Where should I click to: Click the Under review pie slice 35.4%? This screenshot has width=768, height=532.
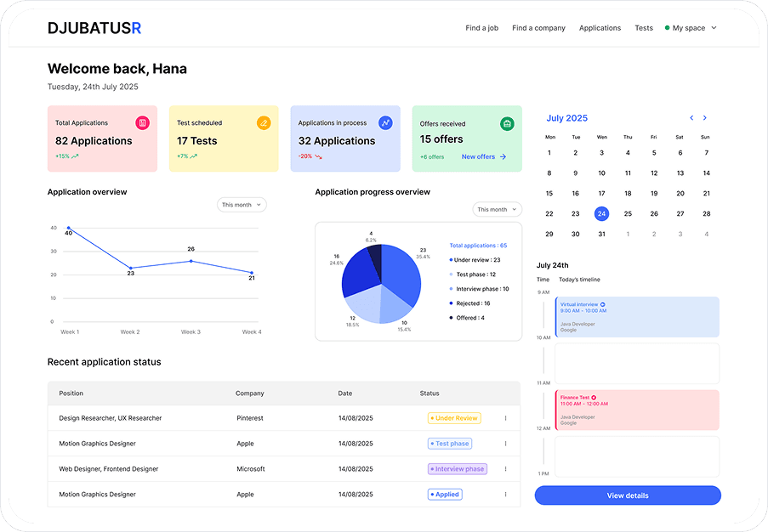(401, 274)
